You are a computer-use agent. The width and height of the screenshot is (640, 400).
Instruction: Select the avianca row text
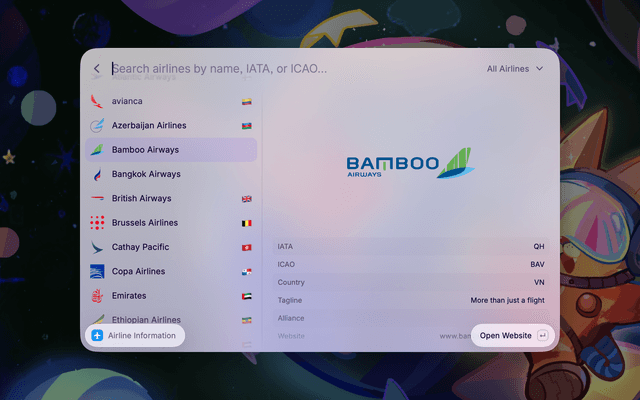pos(127,101)
